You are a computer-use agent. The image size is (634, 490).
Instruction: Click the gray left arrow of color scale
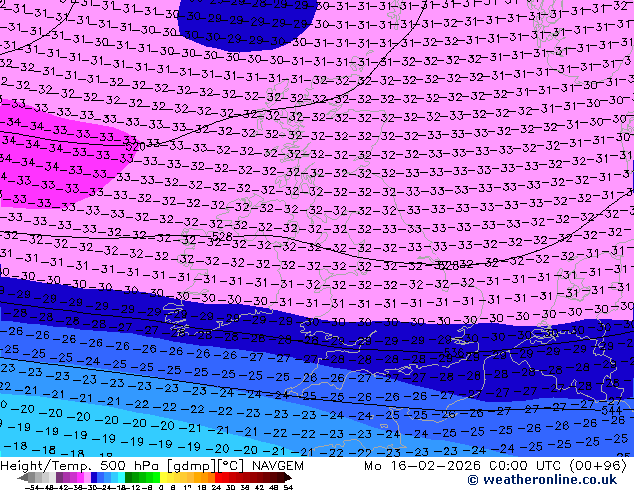[23, 477]
